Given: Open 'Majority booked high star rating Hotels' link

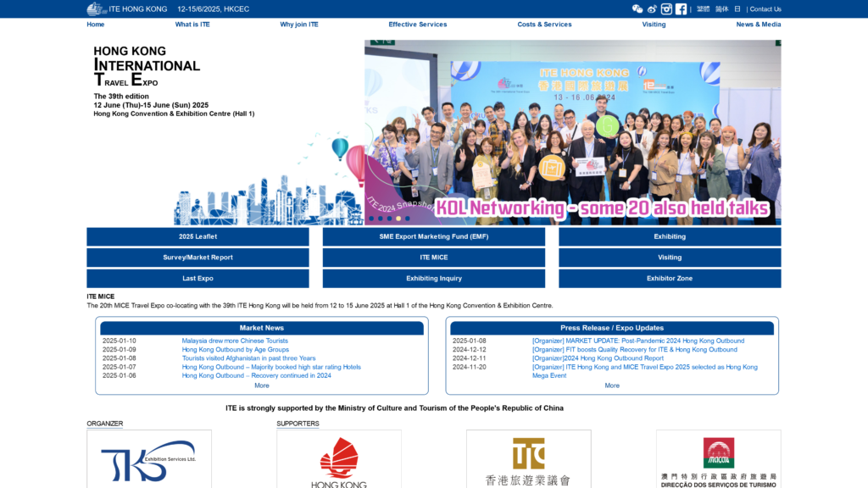Looking at the screenshot, I should click(x=271, y=367).
